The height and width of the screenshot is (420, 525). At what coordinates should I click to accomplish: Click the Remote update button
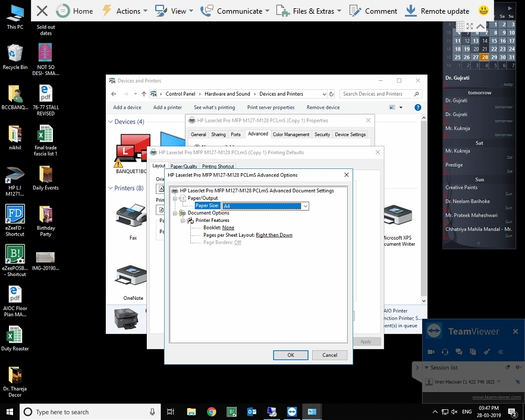pos(437,11)
